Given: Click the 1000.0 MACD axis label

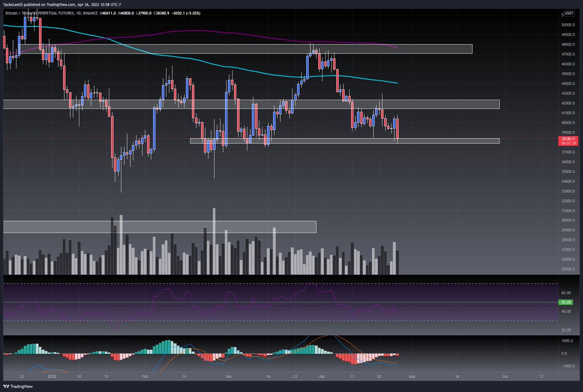Looking at the screenshot, I should pos(567,341).
